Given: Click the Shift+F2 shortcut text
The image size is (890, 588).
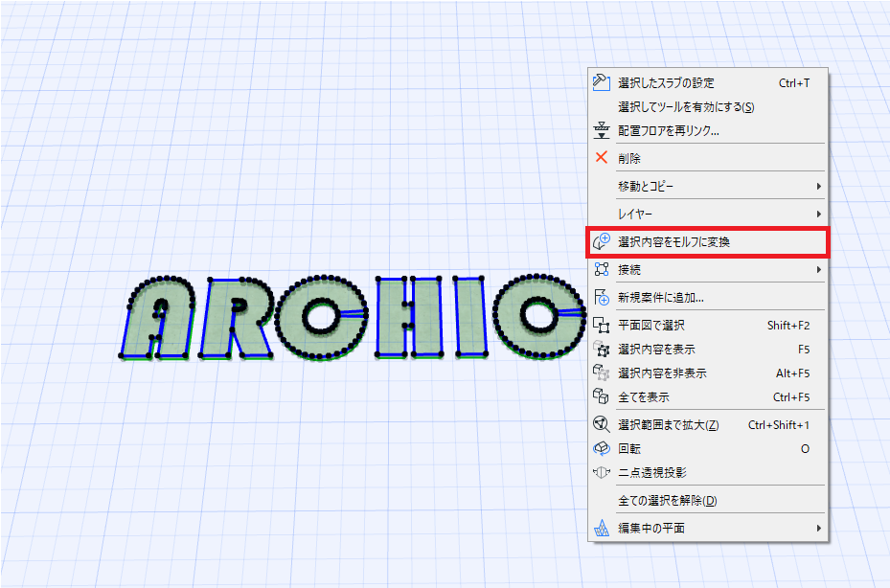Looking at the screenshot, I should coord(788,326).
